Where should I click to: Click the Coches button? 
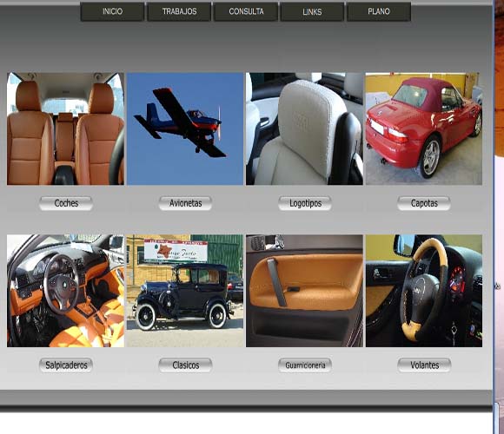(x=66, y=203)
